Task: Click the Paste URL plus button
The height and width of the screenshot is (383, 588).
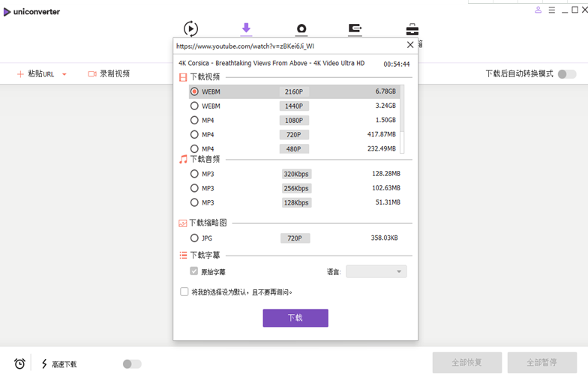Action: [20, 73]
